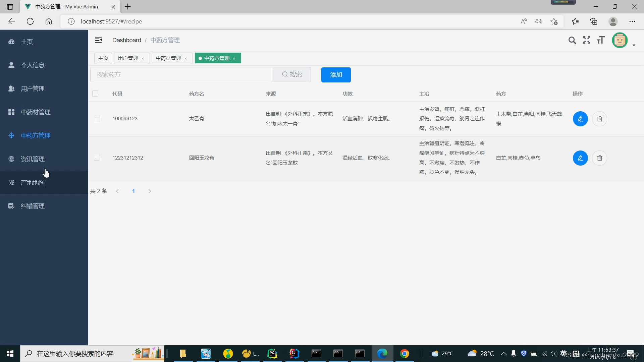Open the browser settings menu
Screen dimensions: 644x362
[x=633, y=21]
